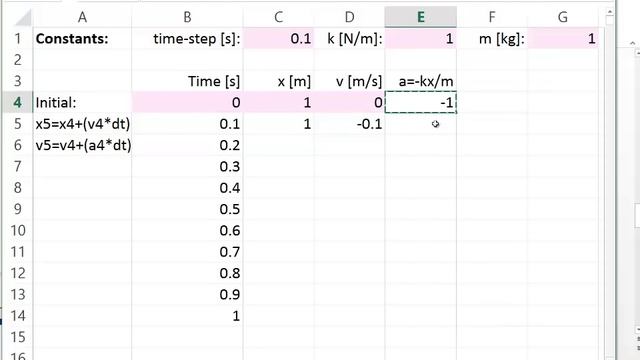Select initial velocity cell D4
Image resolution: width=640 pixels, height=360 pixels.
(349, 102)
